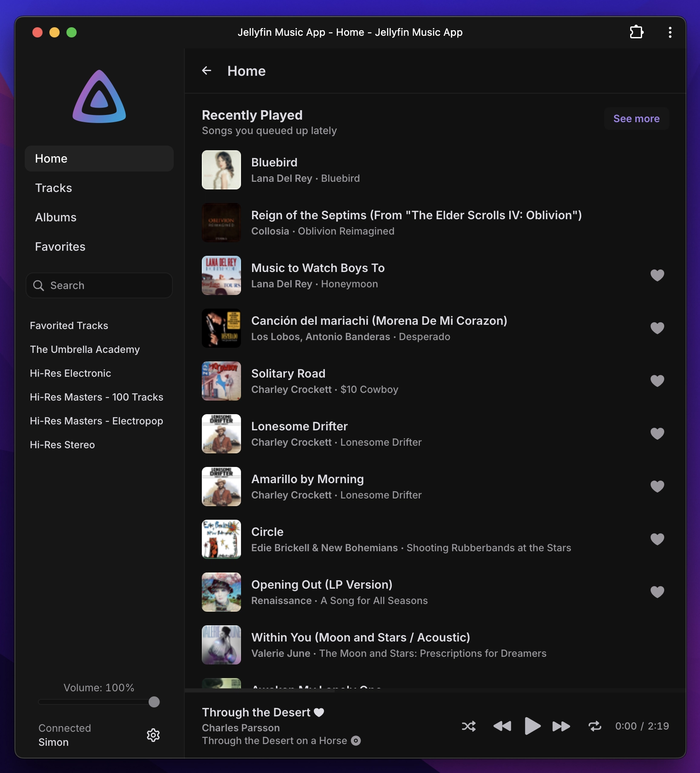This screenshot has height=773, width=700.
Task: Open The Umbrella Academy playlist
Action: pyautogui.click(x=85, y=349)
